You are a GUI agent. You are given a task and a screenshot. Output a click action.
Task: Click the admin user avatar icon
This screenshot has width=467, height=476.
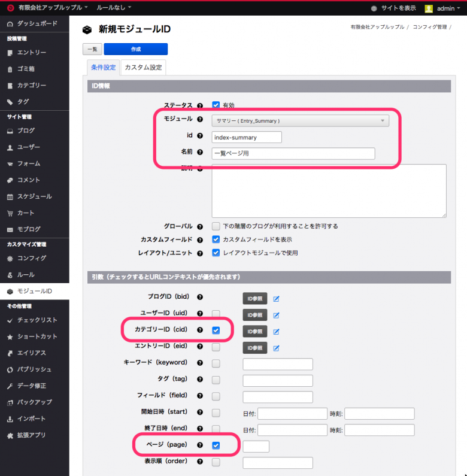(x=429, y=8)
